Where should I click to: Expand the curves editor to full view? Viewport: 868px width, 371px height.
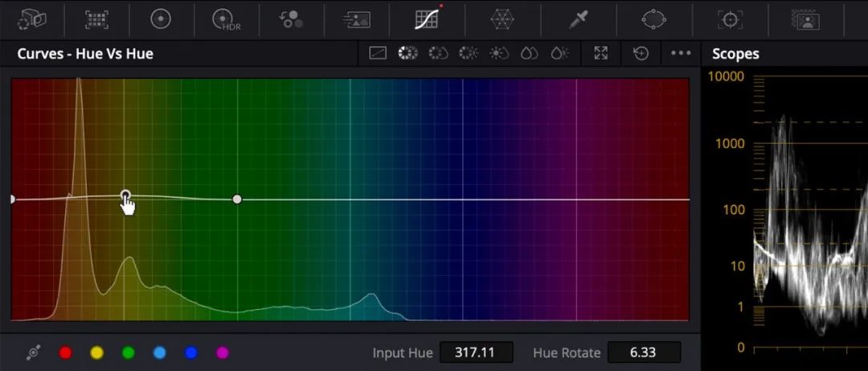[x=600, y=53]
